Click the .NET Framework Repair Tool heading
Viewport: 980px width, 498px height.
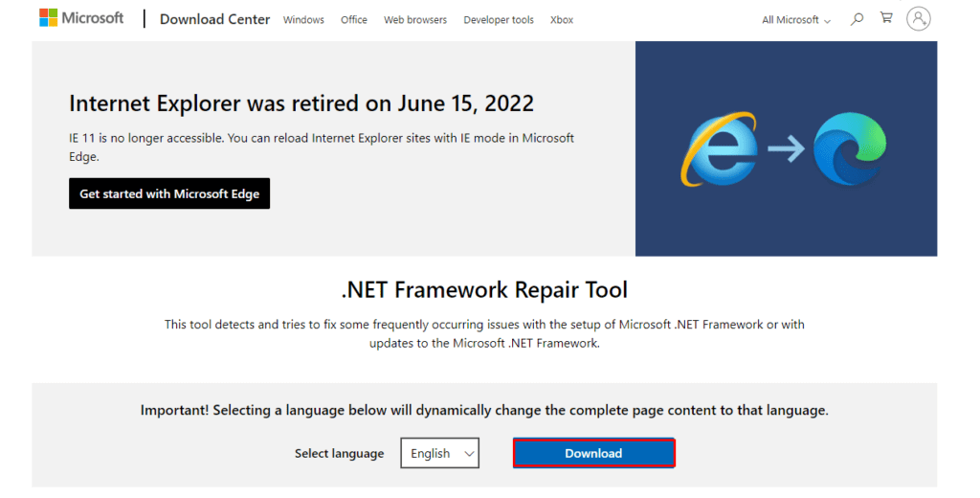coord(484,289)
